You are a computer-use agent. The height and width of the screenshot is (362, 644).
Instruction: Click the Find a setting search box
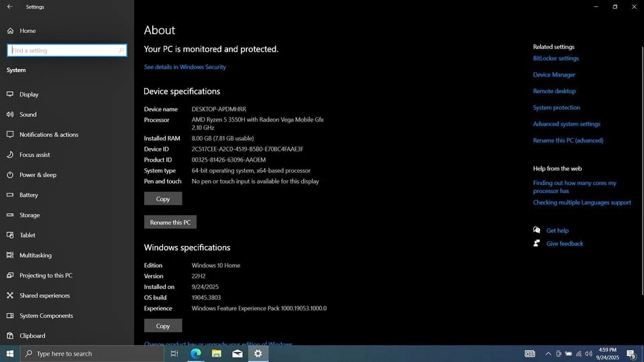pyautogui.click(x=64, y=50)
